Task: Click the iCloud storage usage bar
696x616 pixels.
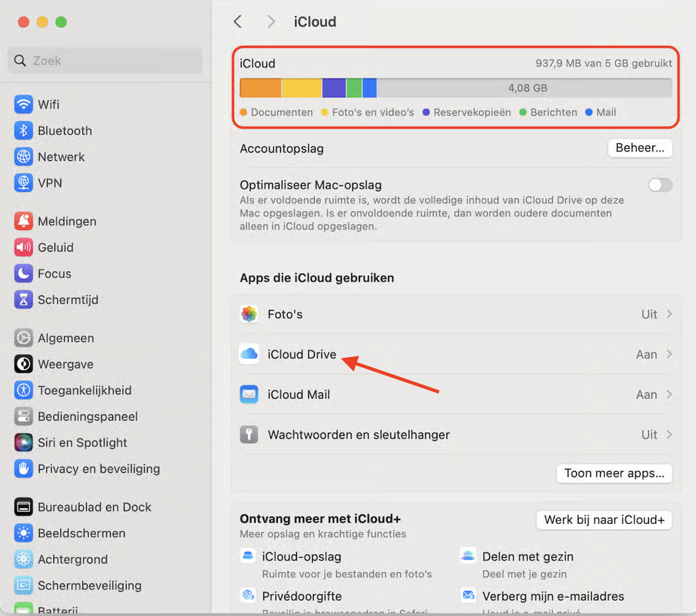Action: pyautogui.click(x=456, y=87)
